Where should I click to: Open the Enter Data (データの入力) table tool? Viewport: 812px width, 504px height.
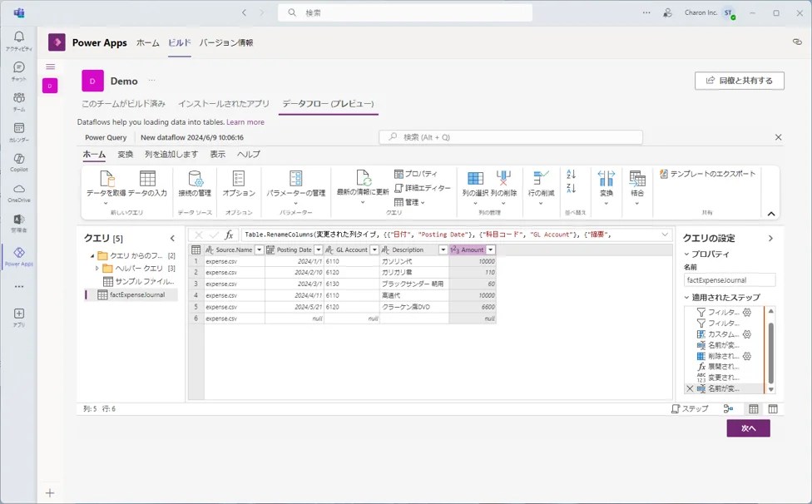(147, 185)
